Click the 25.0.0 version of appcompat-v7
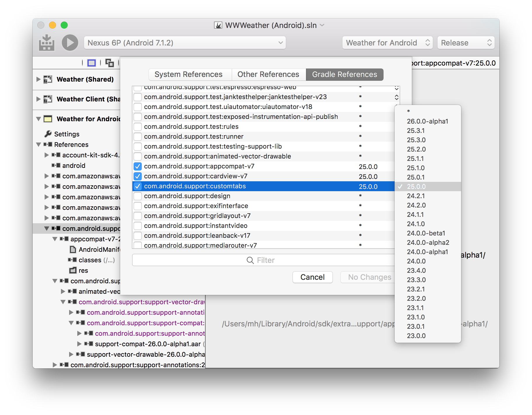 pos(368,167)
